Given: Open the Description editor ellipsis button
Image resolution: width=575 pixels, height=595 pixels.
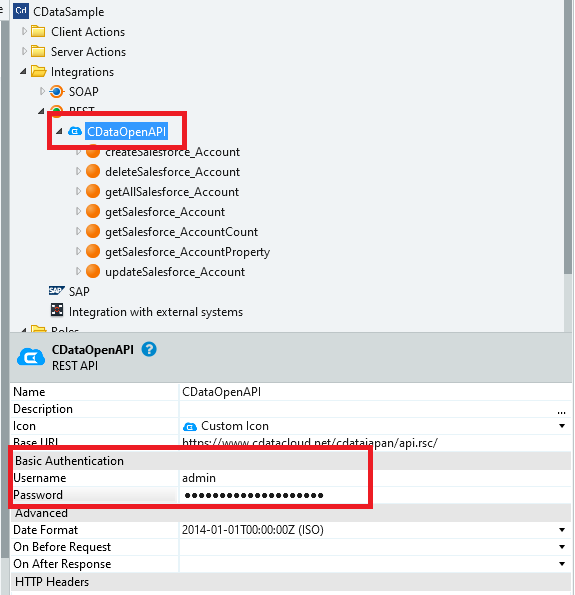Looking at the screenshot, I should tap(562, 412).
